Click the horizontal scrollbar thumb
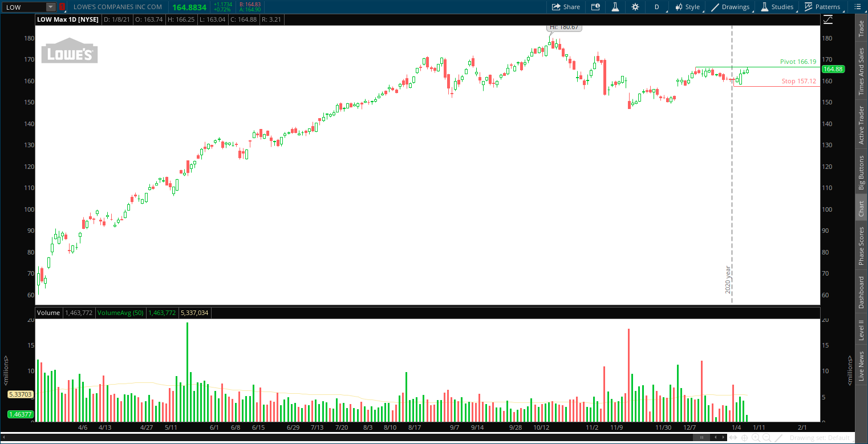 coord(701,438)
